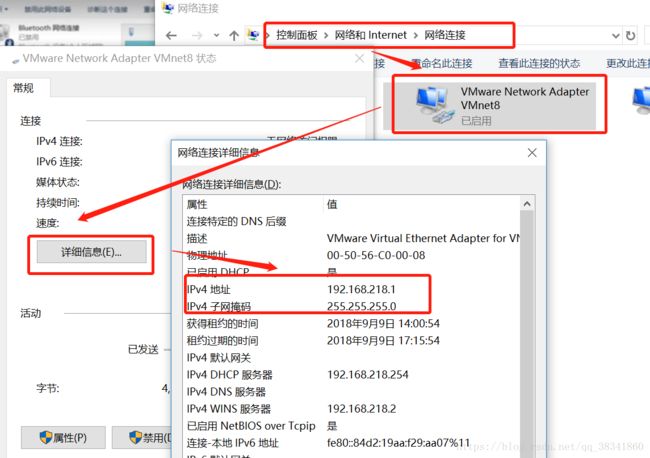Select 连接特定的 DNS 后缀 row
The height and width of the screenshot is (458, 650).
352,221
